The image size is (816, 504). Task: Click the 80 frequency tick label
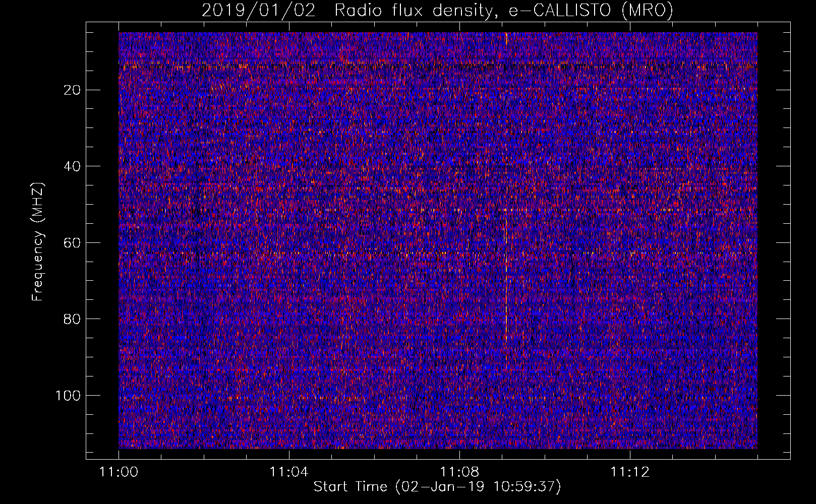point(73,319)
